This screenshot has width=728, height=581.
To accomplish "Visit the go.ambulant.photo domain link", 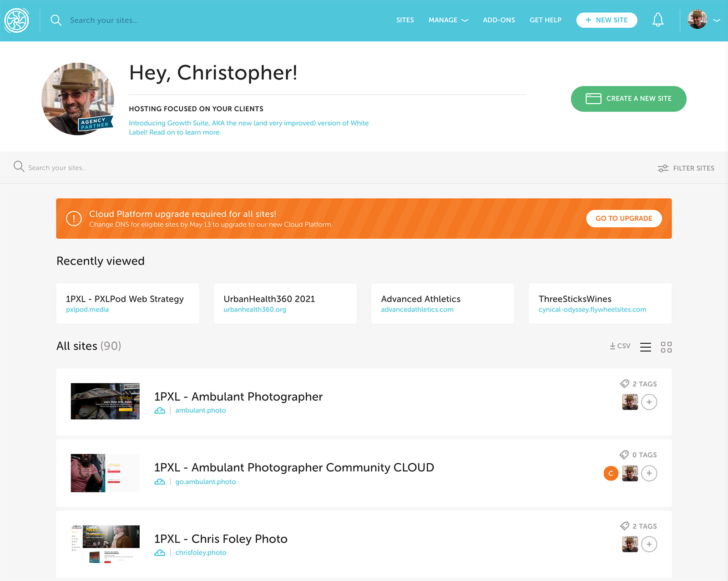I will [206, 481].
